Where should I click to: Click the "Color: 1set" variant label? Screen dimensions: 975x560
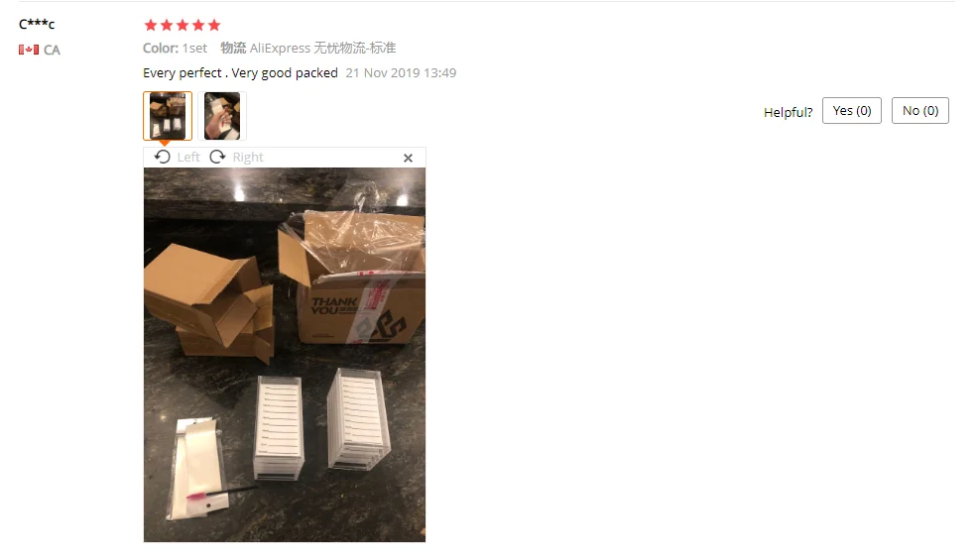(x=175, y=48)
